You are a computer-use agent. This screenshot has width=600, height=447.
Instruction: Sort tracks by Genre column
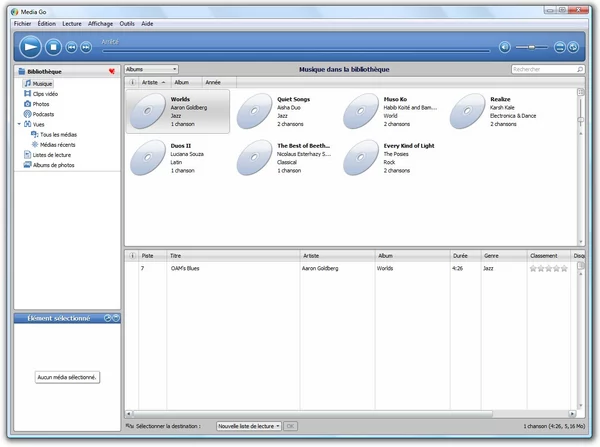pyautogui.click(x=504, y=256)
